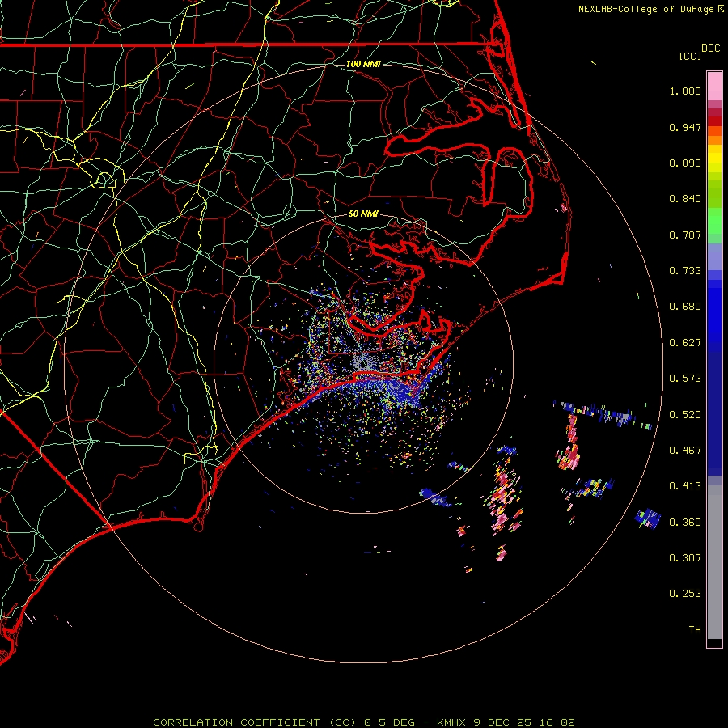Click the 0.787 color scale value

(685, 235)
